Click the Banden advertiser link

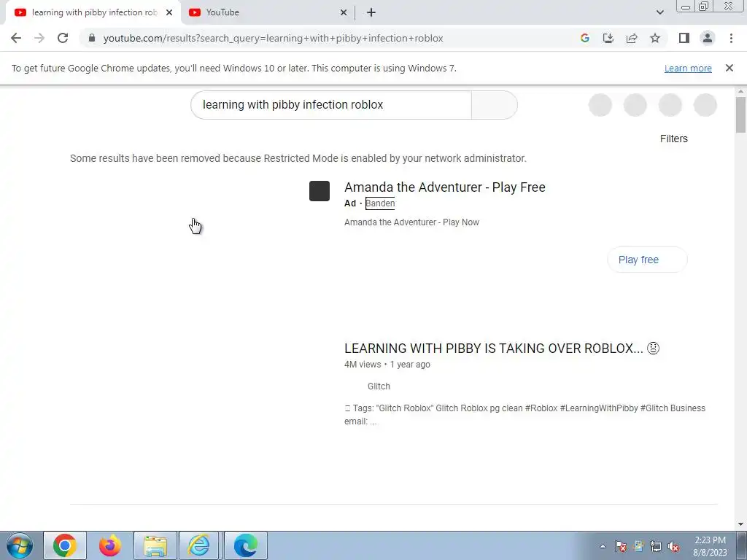379,203
